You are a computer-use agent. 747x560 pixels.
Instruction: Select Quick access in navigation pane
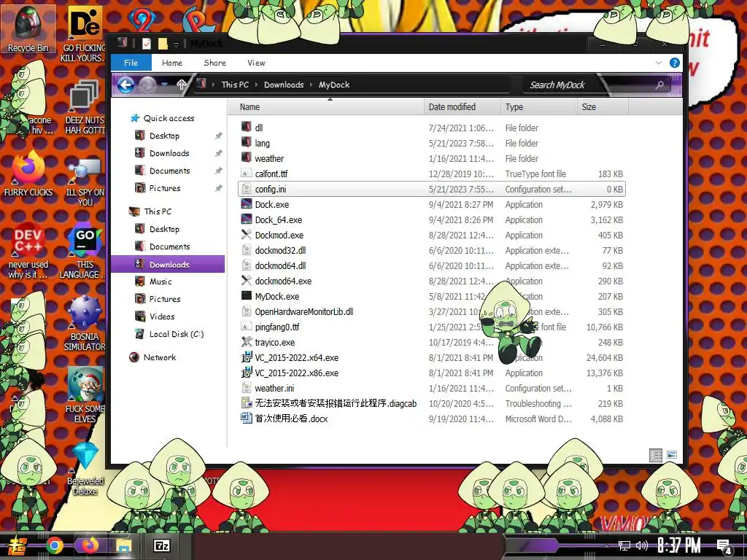click(x=169, y=118)
